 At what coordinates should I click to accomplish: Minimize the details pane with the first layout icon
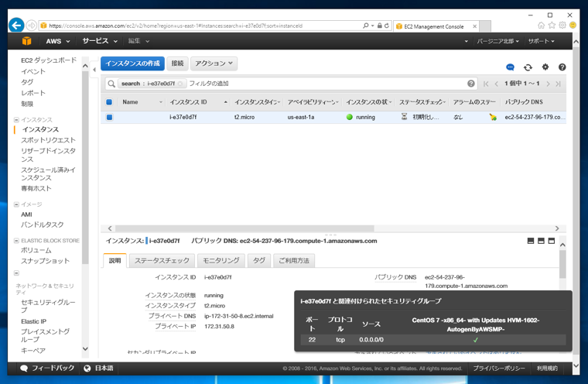tap(531, 241)
